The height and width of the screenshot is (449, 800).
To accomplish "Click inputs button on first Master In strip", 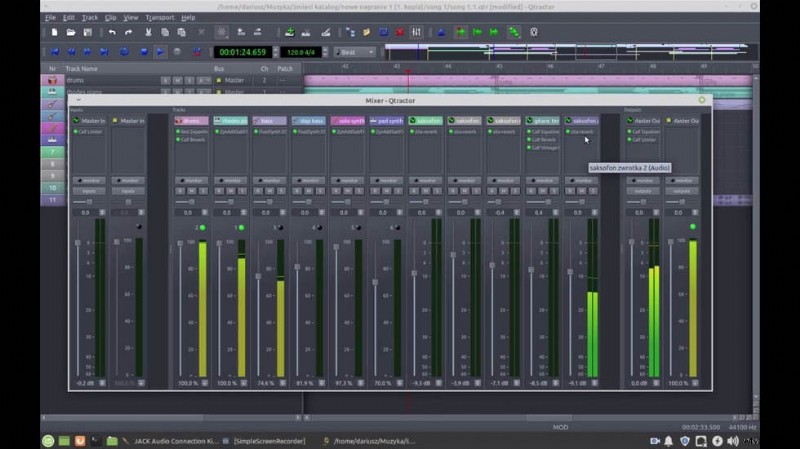I will tap(89, 191).
